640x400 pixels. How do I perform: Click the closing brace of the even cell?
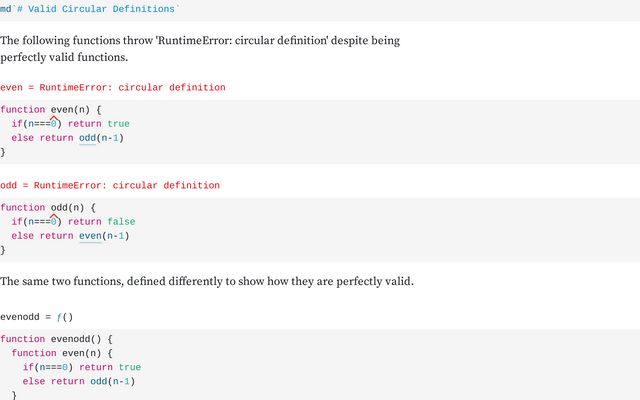click(x=3, y=152)
